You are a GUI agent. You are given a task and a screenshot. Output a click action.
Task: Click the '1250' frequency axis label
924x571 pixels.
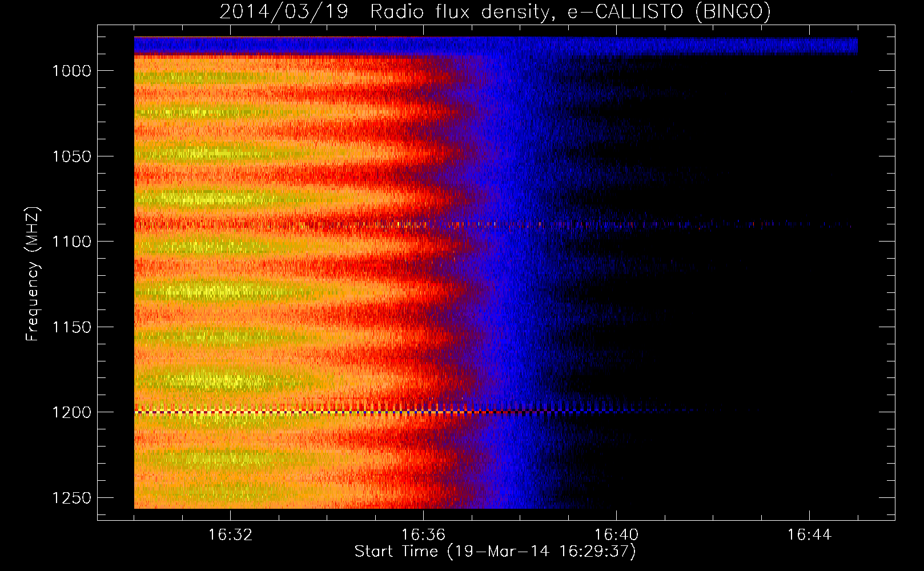coord(71,498)
